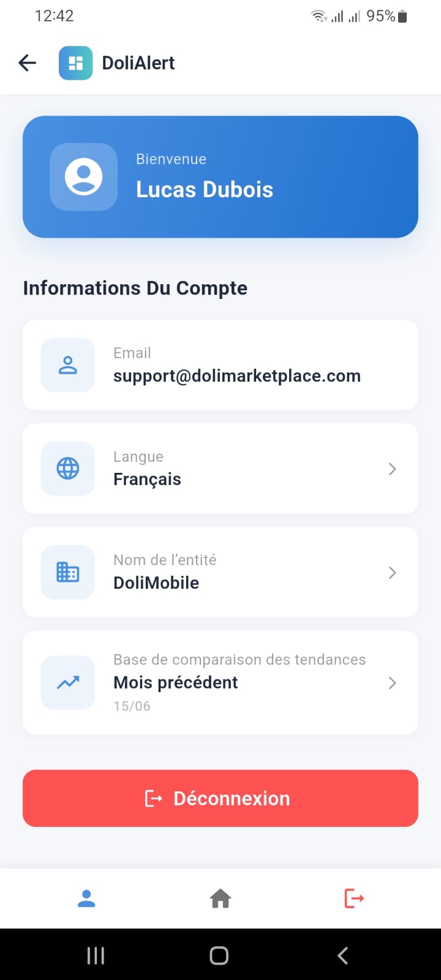Viewport: 441px width, 980px height.
Task: Tap the back arrow in header
Action: tap(28, 62)
